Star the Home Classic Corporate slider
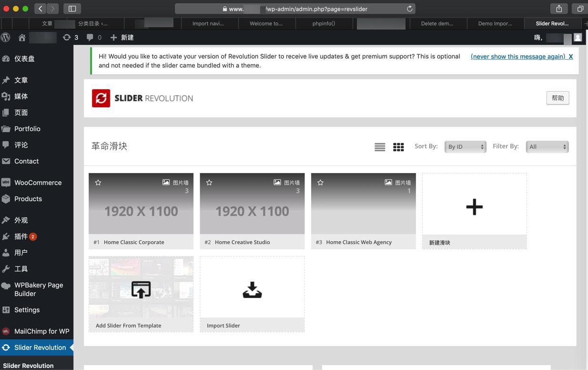Image resolution: width=588 pixels, height=370 pixels. coord(98,183)
